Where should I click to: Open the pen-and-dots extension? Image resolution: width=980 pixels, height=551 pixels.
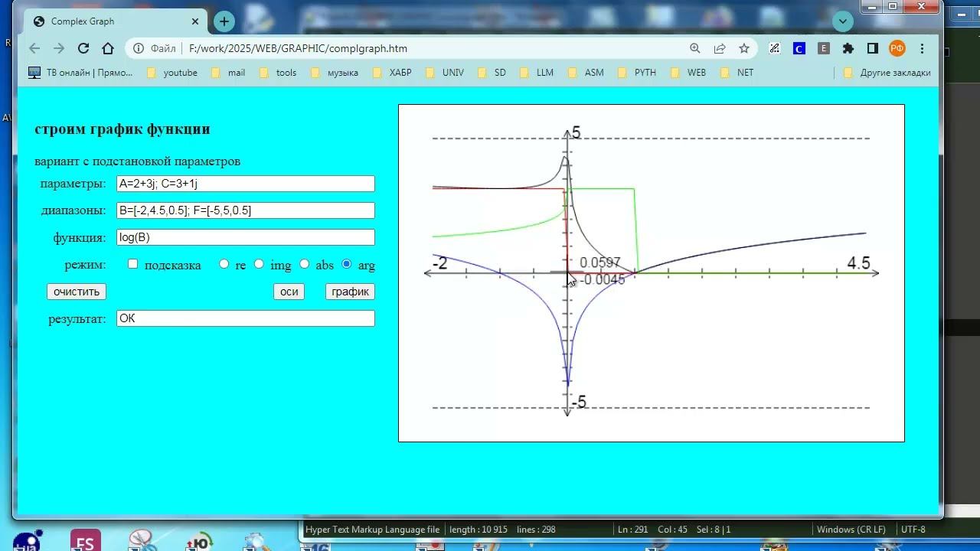(x=775, y=48)
